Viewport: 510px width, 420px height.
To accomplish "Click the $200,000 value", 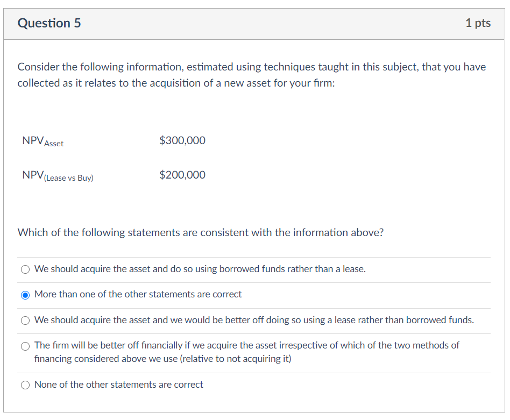I will click(x=182, y=175).
